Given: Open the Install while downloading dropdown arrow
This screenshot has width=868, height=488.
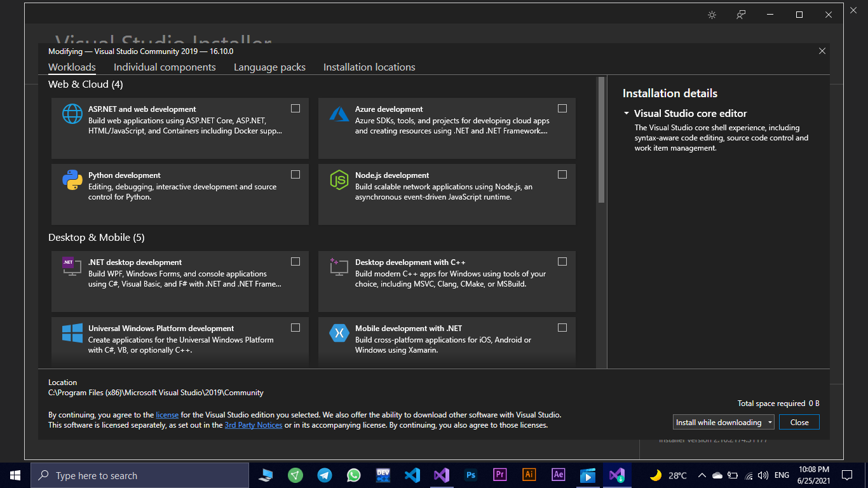Looking at the screenshot, I should point(770,423).
